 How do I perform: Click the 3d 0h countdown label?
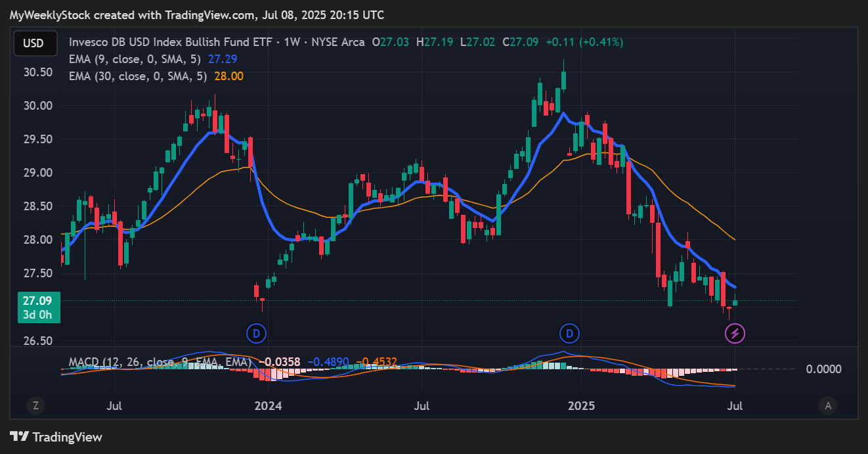point(37,314)
